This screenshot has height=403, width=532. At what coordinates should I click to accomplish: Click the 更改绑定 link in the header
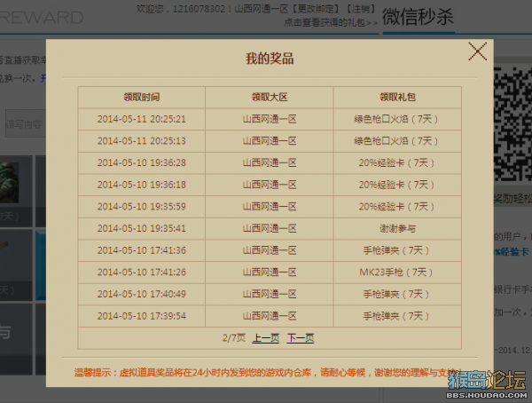click(x=315, y=9)
